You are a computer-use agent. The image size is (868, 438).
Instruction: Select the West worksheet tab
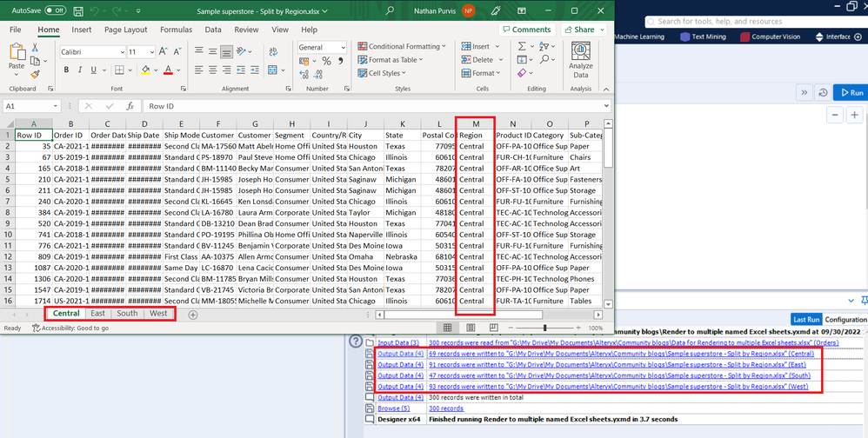tap(158, 314)
